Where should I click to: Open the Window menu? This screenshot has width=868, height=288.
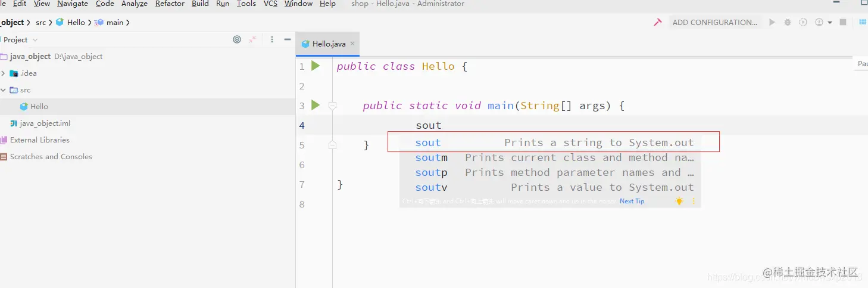(298, 4)
